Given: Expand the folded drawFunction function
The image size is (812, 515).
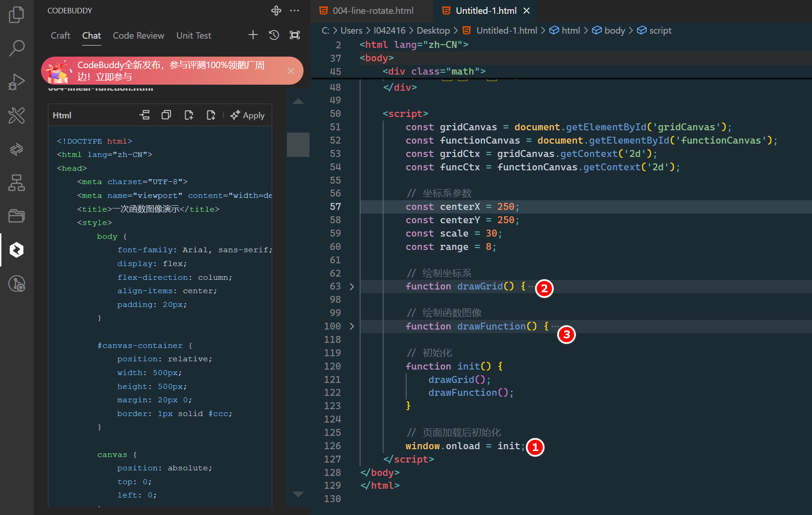Looking at the screenshot, I should click(352, 326).
